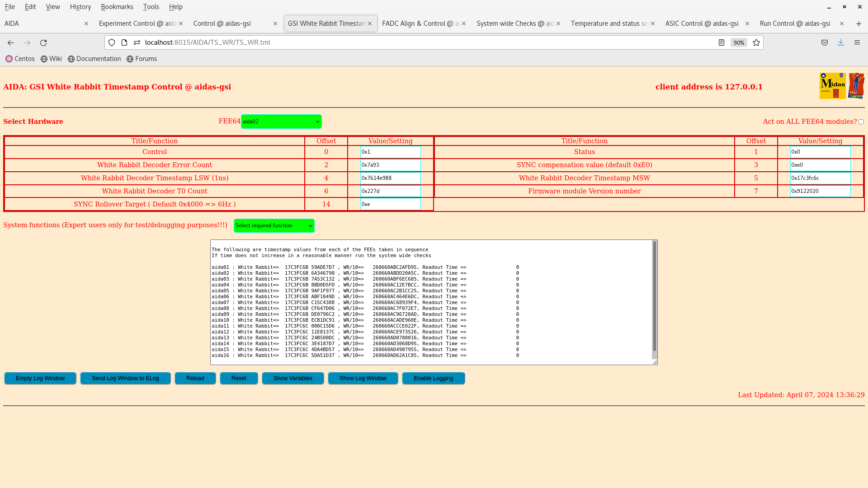Expand Select required function dropdown
This screenshot has width=868, height=488.
[274, 225]
